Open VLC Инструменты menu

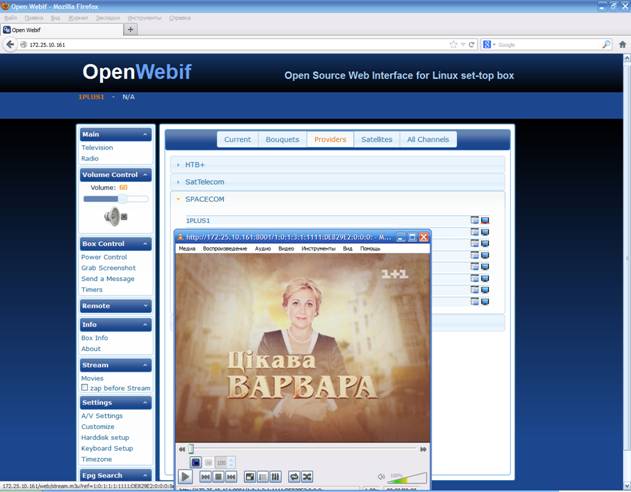[x=318, y=249]
